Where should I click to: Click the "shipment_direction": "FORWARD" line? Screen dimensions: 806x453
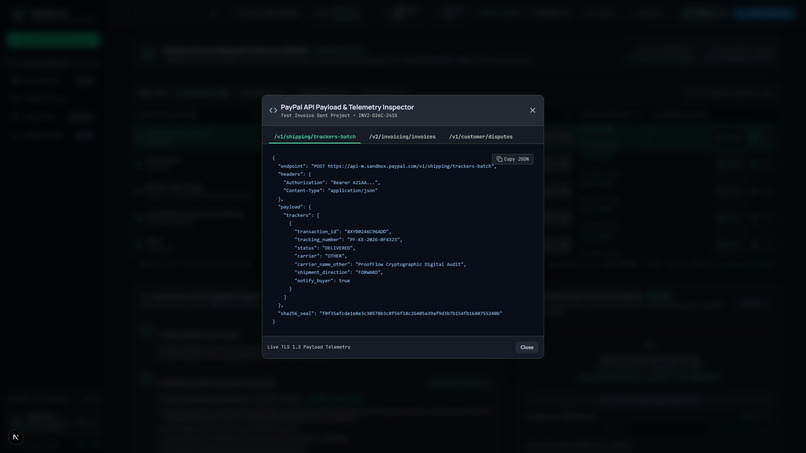(339, 273)
